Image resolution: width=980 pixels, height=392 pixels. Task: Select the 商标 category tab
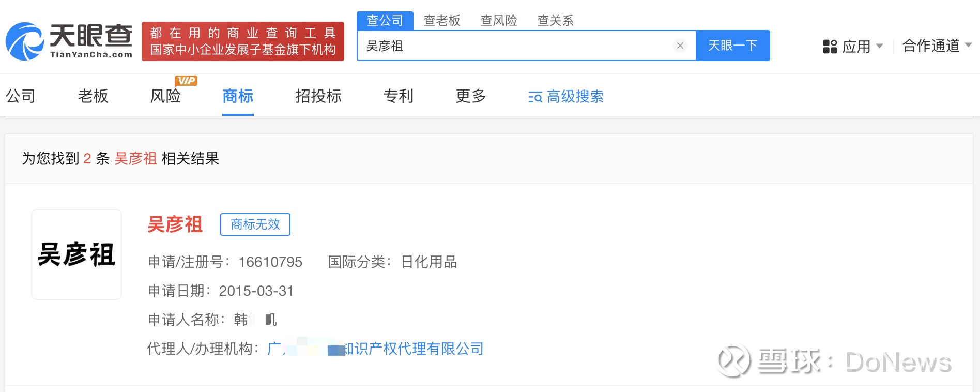[238, 96]
